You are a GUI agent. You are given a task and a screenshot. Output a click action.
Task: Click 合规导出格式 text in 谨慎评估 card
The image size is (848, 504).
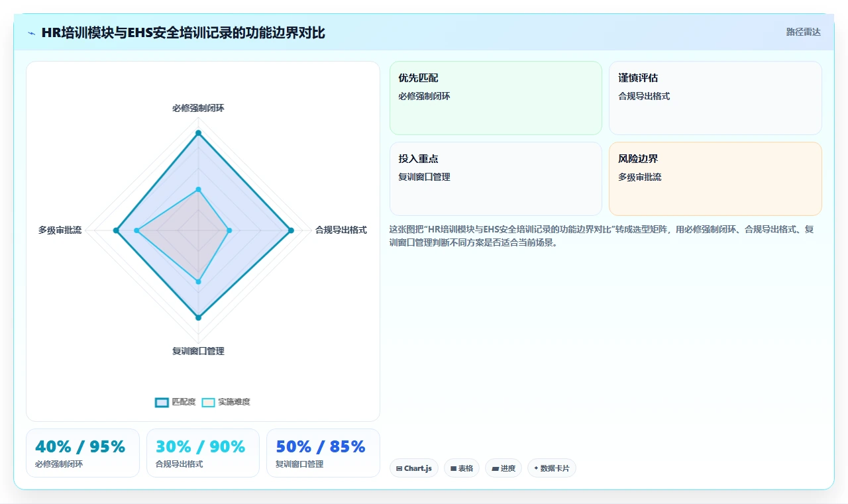coord(644,96)
